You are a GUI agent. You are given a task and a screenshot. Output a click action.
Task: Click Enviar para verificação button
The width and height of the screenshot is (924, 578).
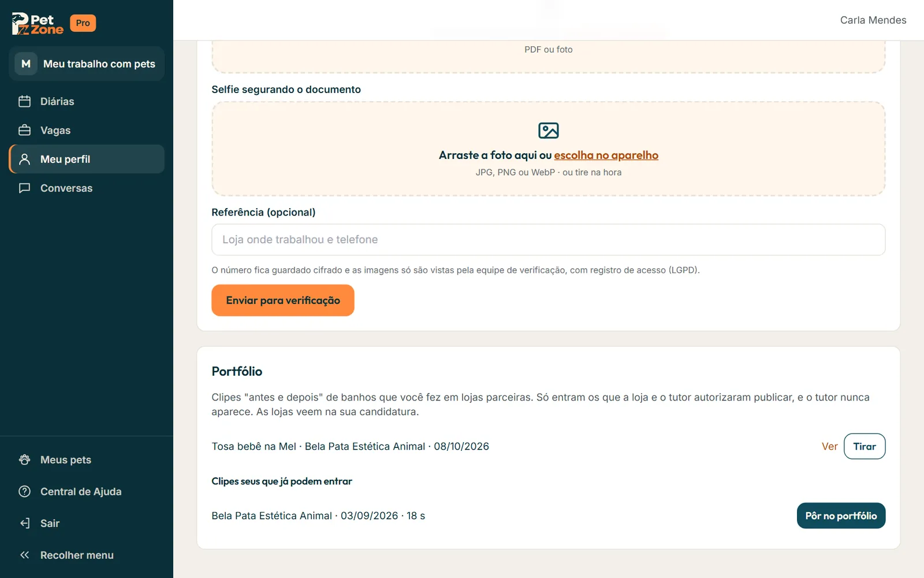coord(283,300)
